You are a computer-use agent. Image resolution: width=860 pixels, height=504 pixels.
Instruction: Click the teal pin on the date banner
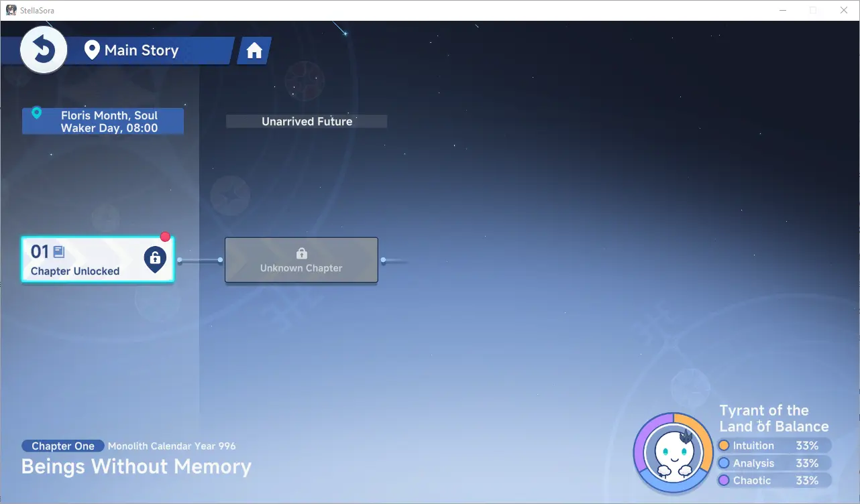click(x=37, y=113)
